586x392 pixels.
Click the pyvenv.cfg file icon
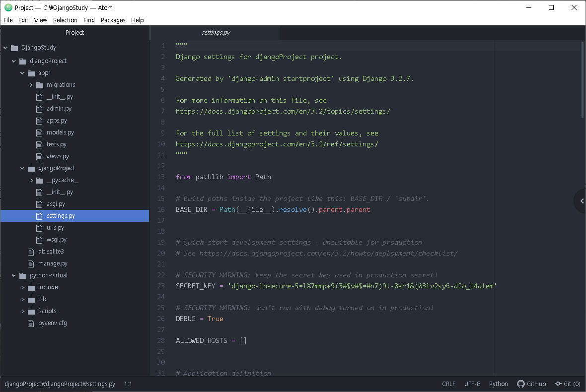coord(31,324)
